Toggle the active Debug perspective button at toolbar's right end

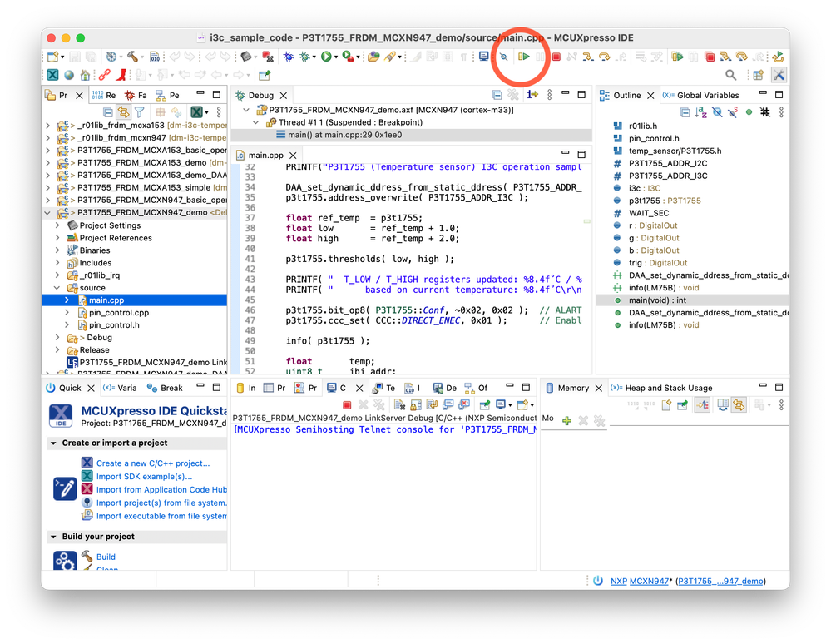pyautogui.click(x=779, y=75)
